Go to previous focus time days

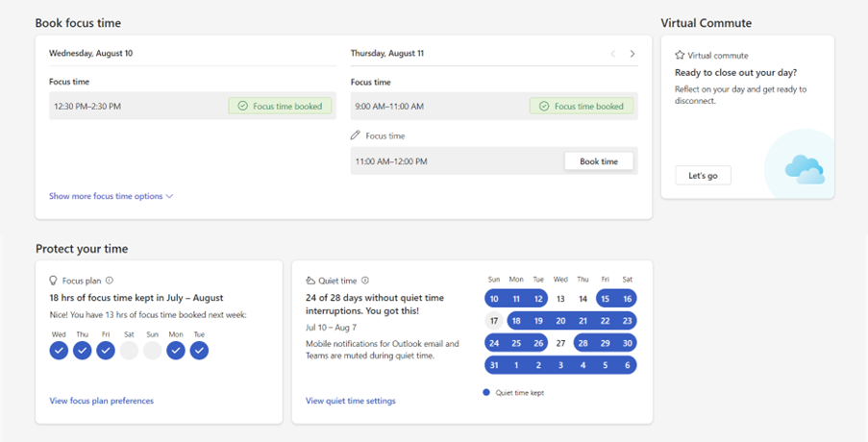coord(613,54)
